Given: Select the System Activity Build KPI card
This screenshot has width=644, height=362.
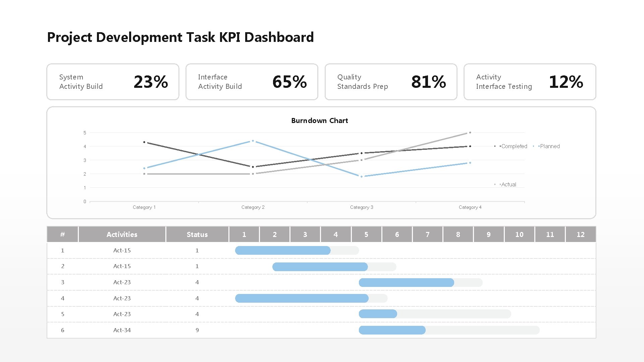Looking at the screenshot, I should [x=113, y=82].
